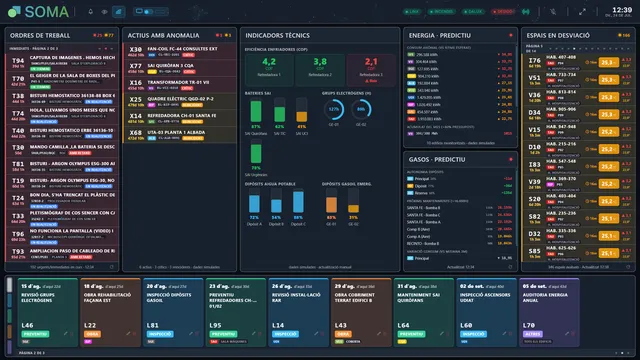The width and height of the screenshot is (640, 360).
Task: Open the Energia Predictiu panel header
Action: click(460, 36)
